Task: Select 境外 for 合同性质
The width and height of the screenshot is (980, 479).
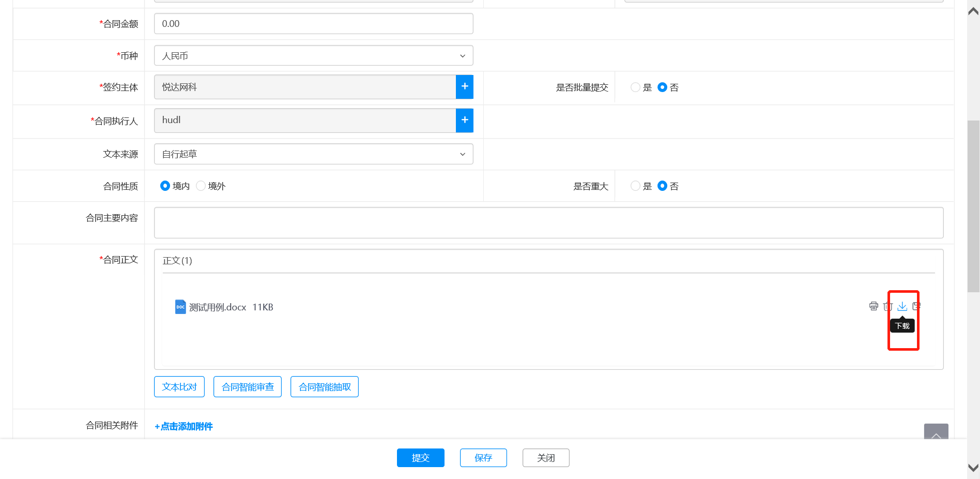Action: pos(201,186)
